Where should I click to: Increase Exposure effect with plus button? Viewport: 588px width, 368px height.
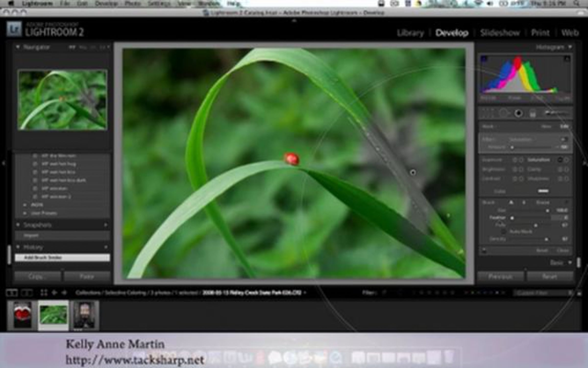pos(521,160)
